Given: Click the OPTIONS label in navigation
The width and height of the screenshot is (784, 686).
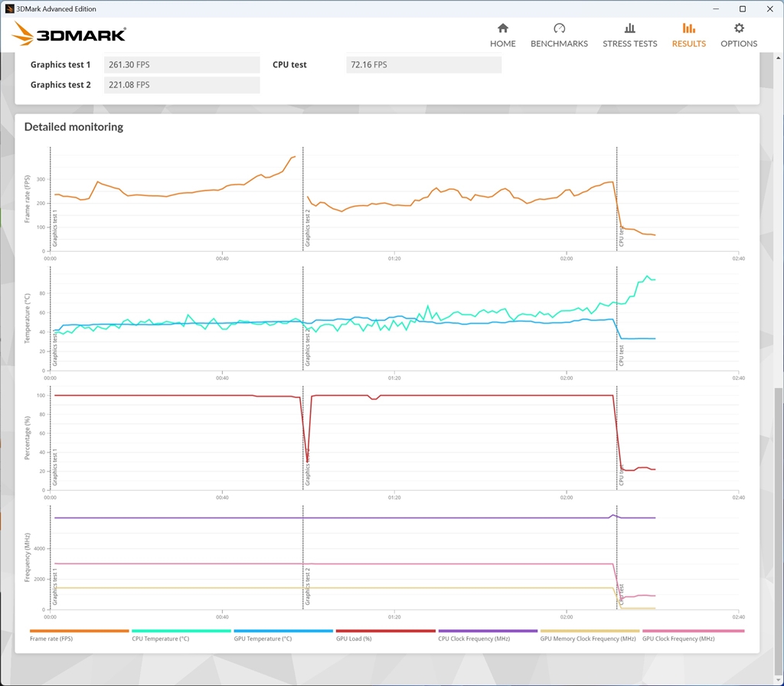Looking at the screenshot, I should tap(739, 44).
